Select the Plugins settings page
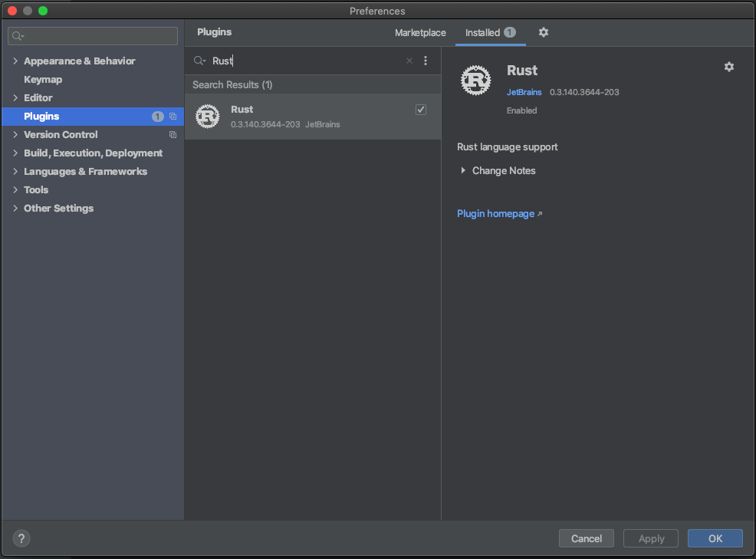Viewport: 756px width, 559px height. click(93, 117)
